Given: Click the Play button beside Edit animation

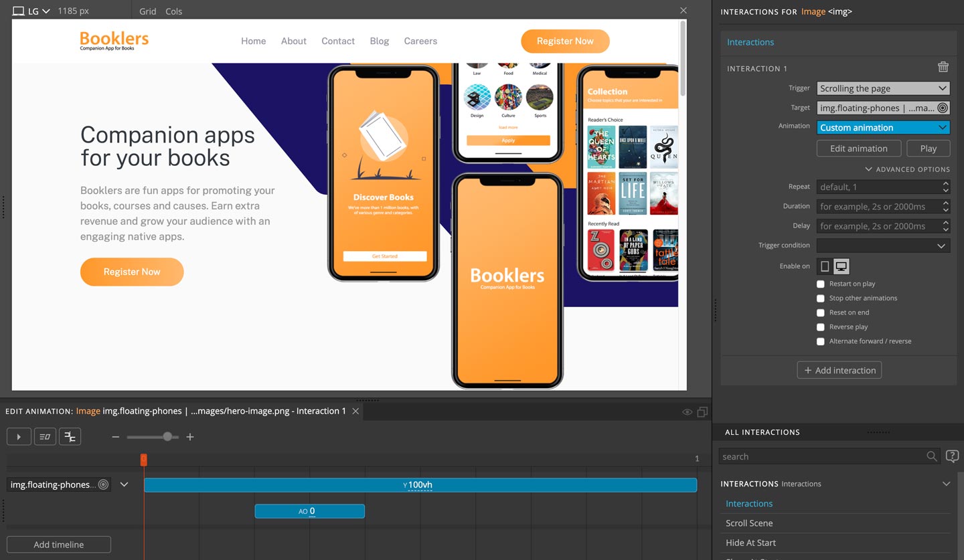Looking at the screenshot, I should 929,149.
